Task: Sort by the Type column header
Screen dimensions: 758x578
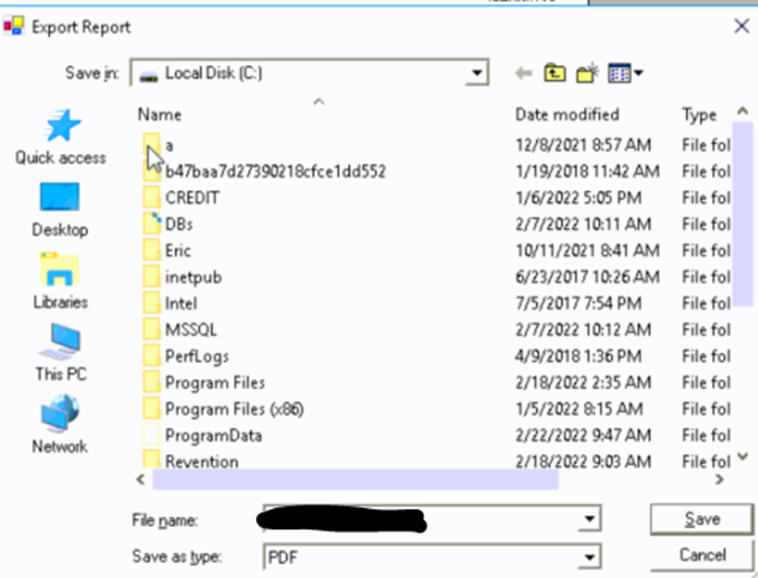Action: tap(699, 115)
